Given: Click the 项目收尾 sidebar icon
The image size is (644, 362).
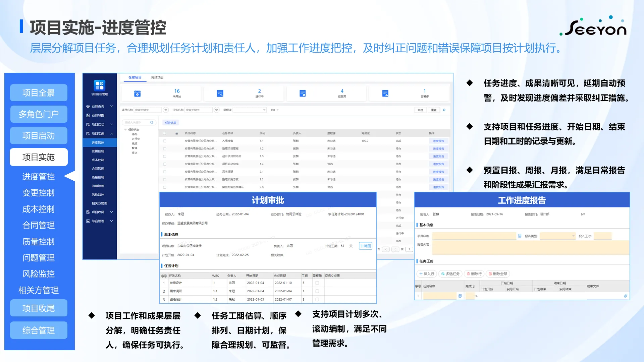Looking at the screenshot, I should 88,212.
